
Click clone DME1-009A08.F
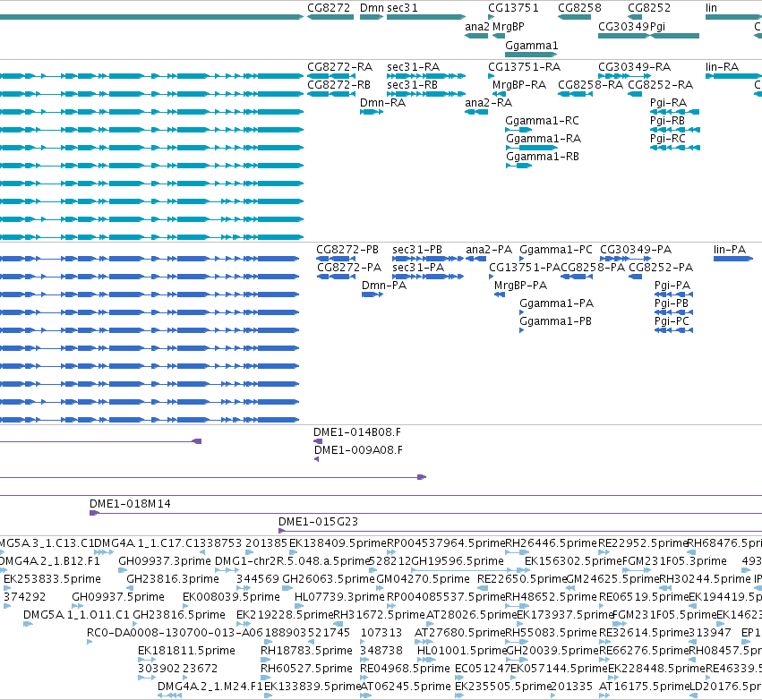[x=359, y=450]
